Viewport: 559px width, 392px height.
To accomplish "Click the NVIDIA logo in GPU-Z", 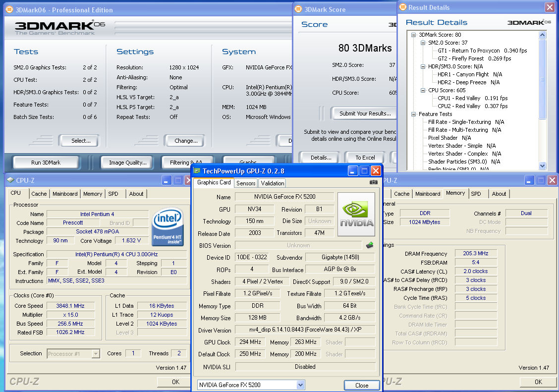I will point(356,214).
